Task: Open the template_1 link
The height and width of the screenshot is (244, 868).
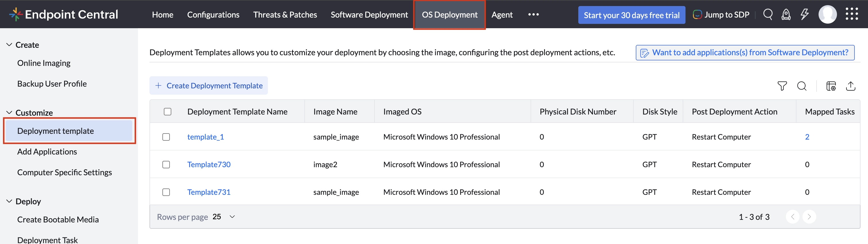Action: tap(206, 137)
